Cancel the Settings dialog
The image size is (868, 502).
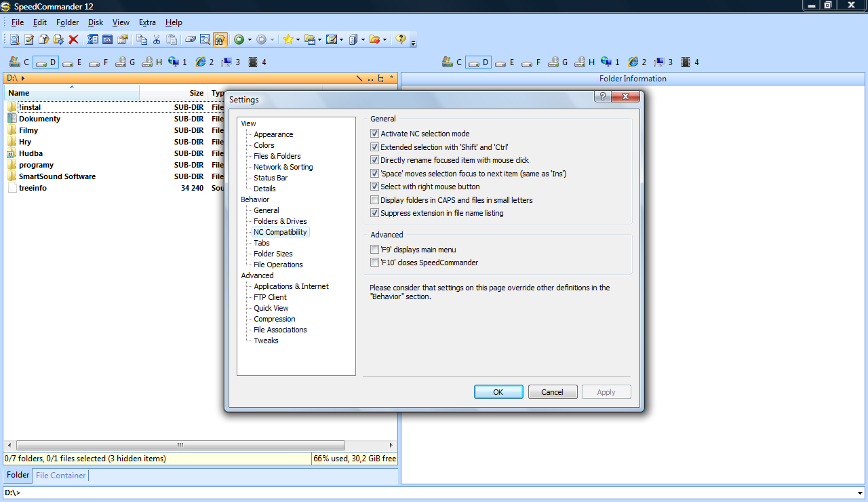(552, 392)
